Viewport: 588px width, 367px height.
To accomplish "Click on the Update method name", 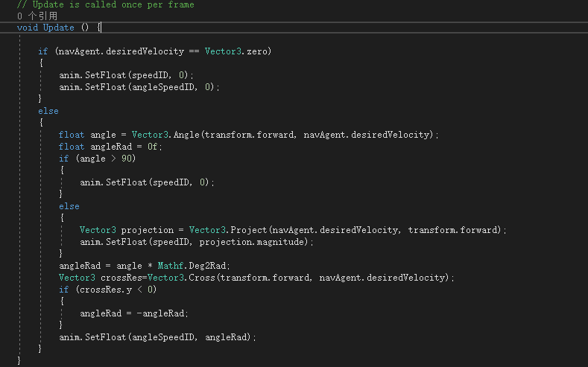I will (58, 28).
